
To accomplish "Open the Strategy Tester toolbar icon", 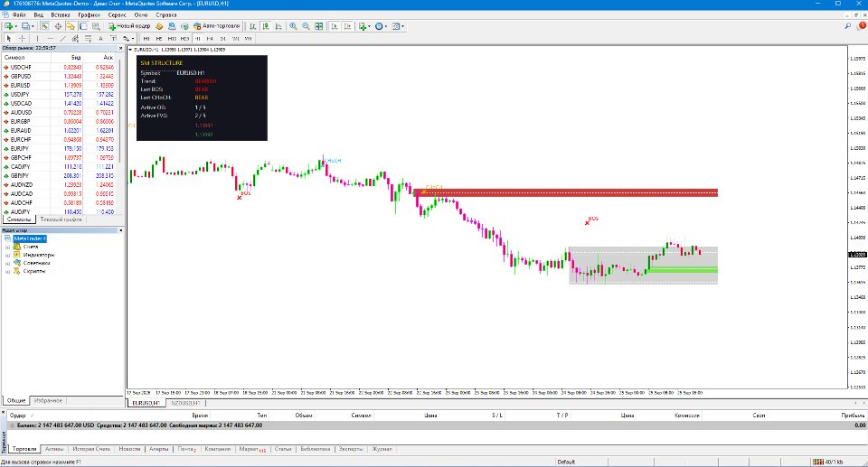I will pyautogui.click(x=96, y=26).
